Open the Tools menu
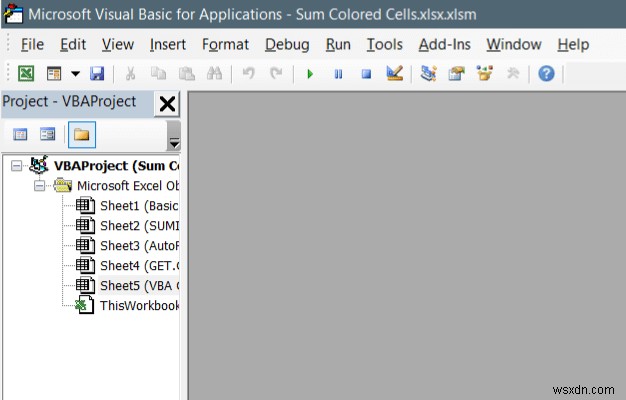Viewport: 626px width, 400px height. (384, 44)
